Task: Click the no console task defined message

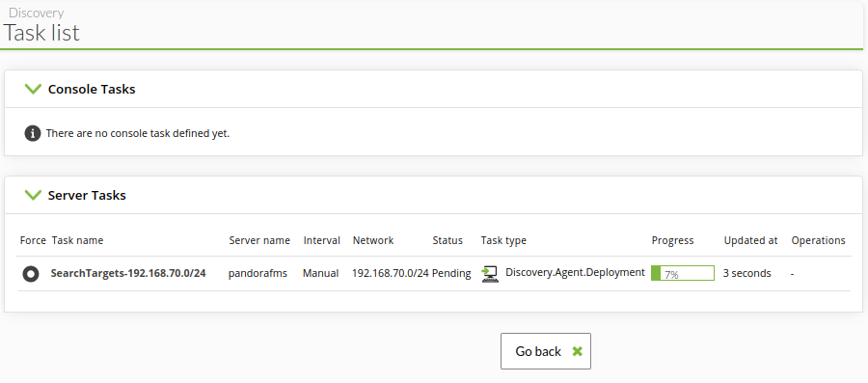Action: tap(138, 133)
